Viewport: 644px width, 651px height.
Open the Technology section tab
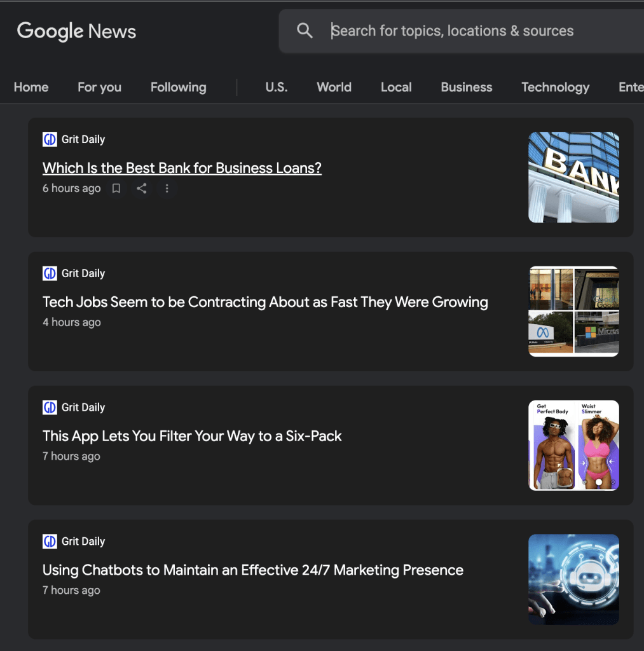555,87
